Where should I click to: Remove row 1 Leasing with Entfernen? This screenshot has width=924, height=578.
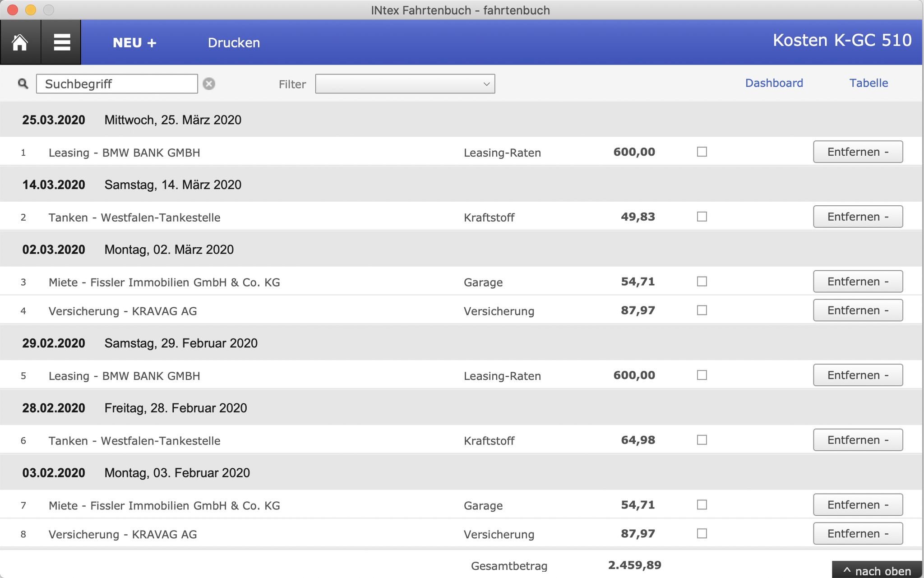tap(858, 152)
